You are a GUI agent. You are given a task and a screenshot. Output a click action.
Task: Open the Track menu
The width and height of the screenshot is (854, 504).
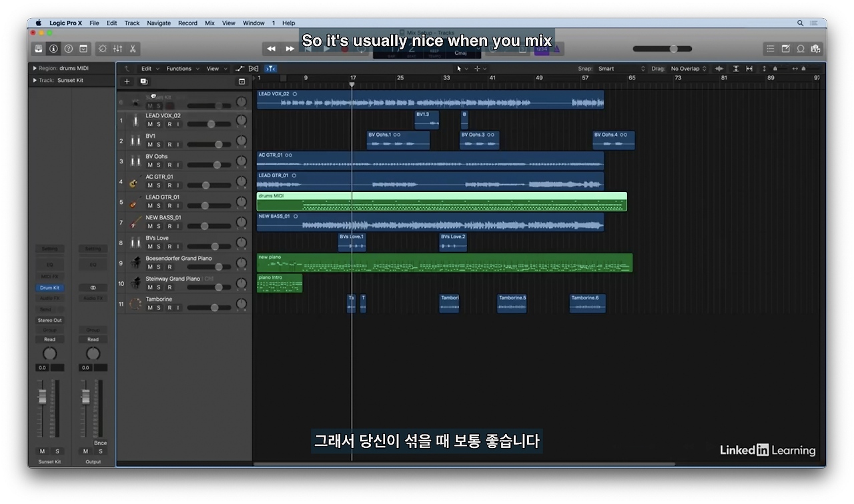click(132, 23)
